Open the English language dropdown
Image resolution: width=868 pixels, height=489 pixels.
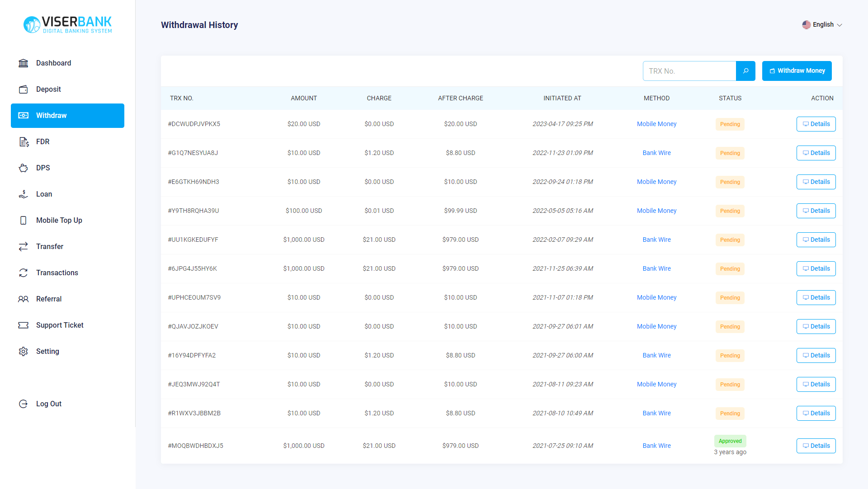coord(822,25)
